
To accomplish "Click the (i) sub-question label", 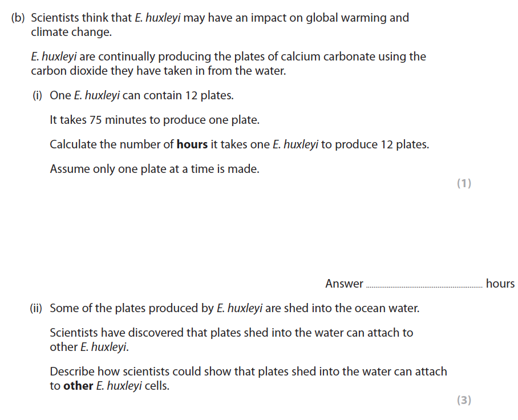I will [x=37, y=95].
